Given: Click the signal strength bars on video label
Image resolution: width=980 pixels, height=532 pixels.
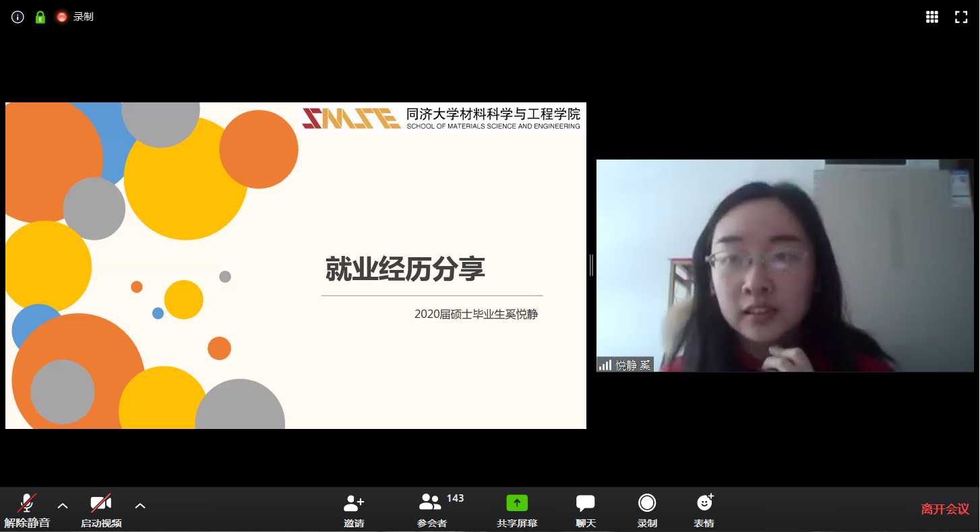Looking at the screenshot, I should coord(605,365).
